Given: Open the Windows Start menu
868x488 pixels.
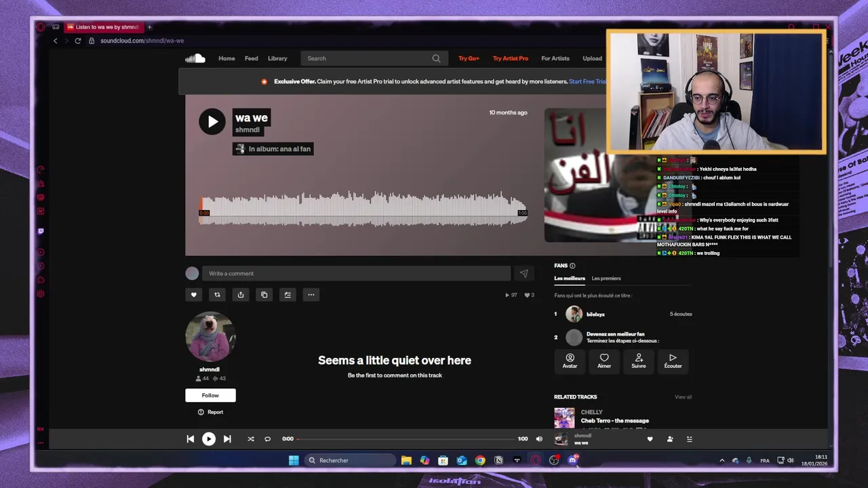Looking at the screenshot, I should pos(294,460).
